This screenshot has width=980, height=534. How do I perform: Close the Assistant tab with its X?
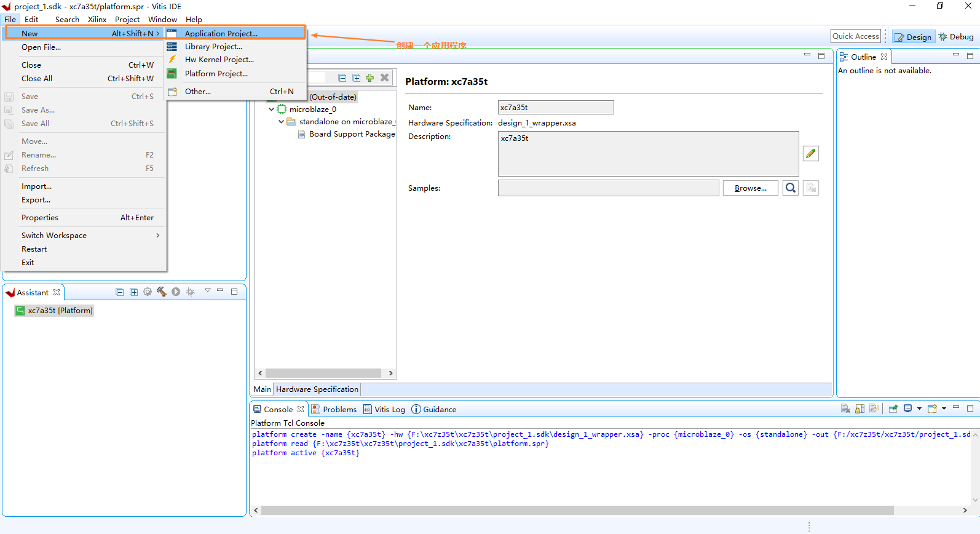click(x=57, y=293)
